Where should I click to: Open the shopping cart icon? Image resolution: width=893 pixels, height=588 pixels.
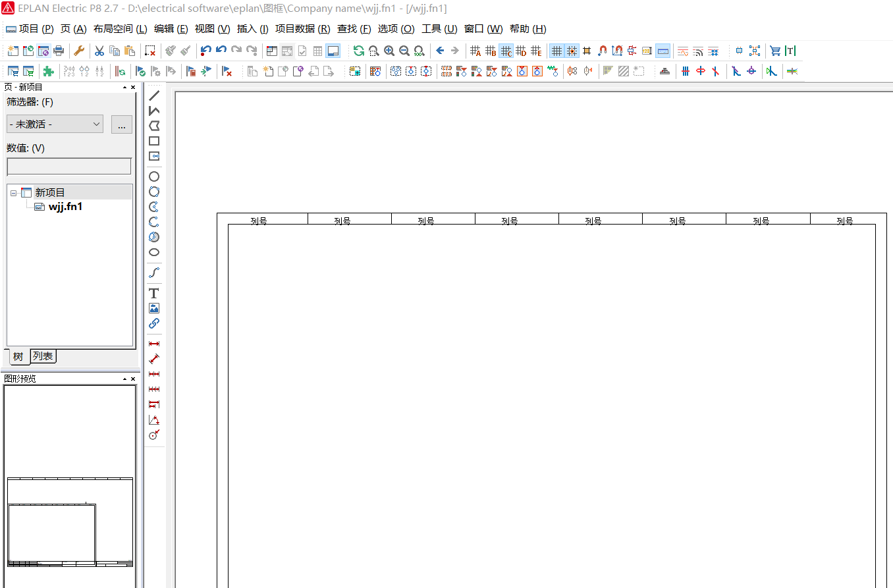point(775,51)
